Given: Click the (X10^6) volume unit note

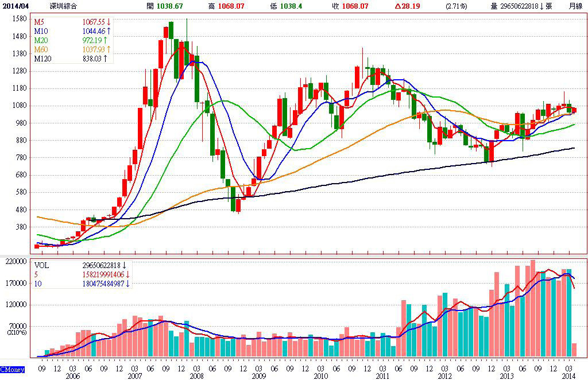Looking at the screenshot, I should tap(17, 332).
